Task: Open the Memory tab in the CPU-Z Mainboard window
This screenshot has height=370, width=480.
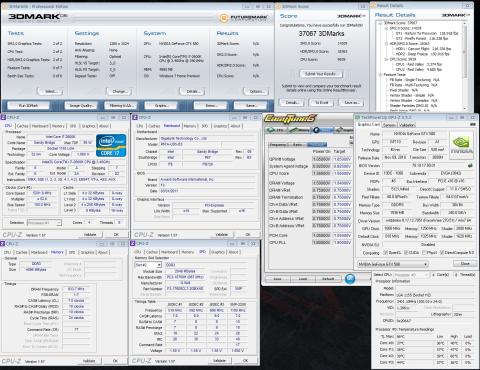Action: point(190,126)
